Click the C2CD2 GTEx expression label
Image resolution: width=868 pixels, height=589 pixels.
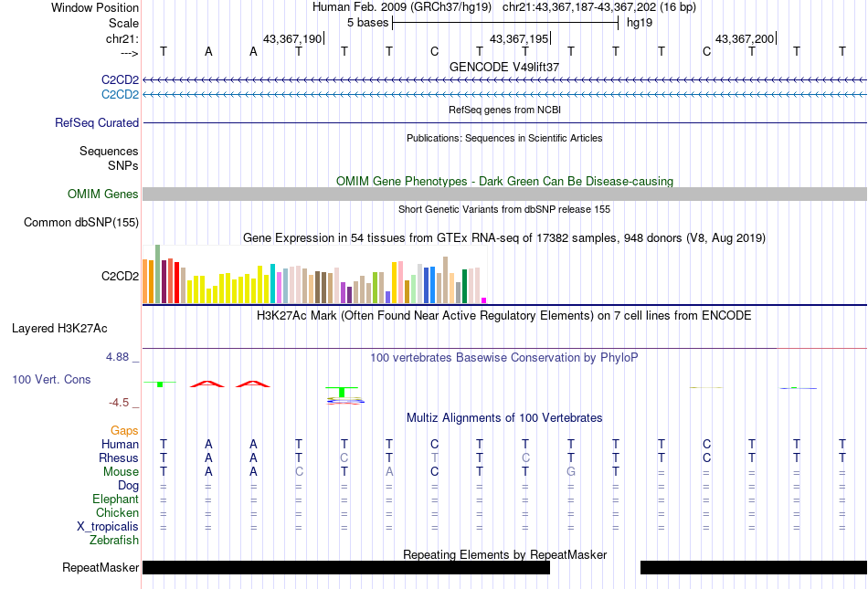(120, 276)
